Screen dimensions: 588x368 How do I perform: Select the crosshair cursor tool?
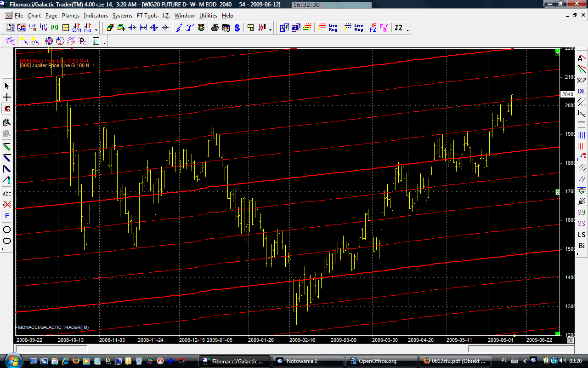(7, 98)
